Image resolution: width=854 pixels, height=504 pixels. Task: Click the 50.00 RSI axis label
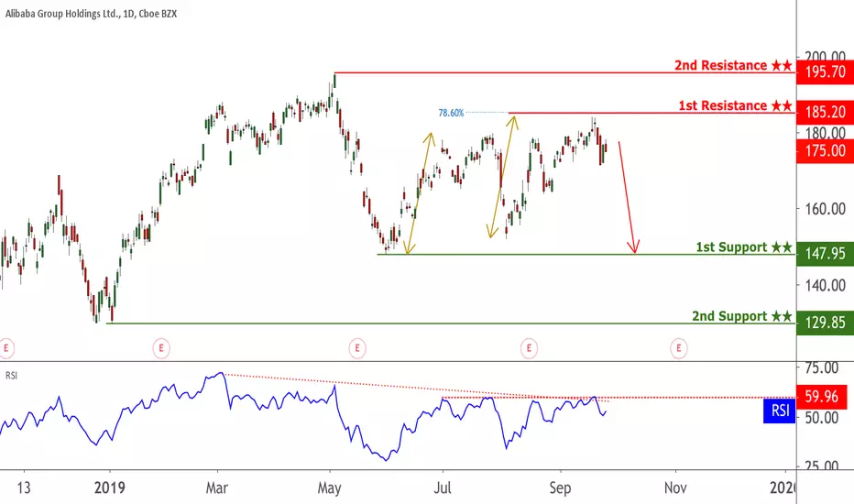tap(821, 418)
